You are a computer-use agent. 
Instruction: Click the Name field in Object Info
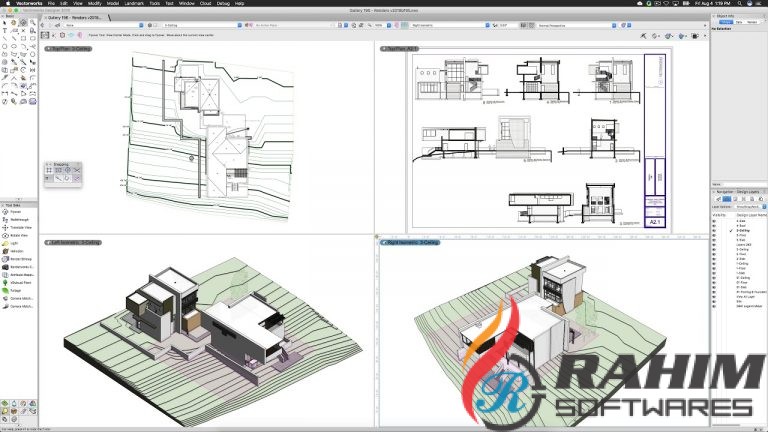(744, 184)
